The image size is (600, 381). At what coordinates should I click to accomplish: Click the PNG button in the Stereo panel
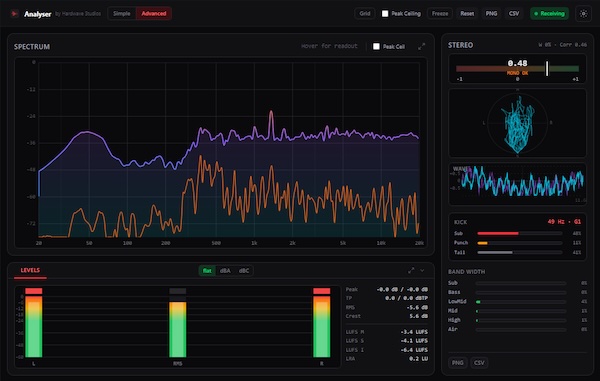point(458,363)
